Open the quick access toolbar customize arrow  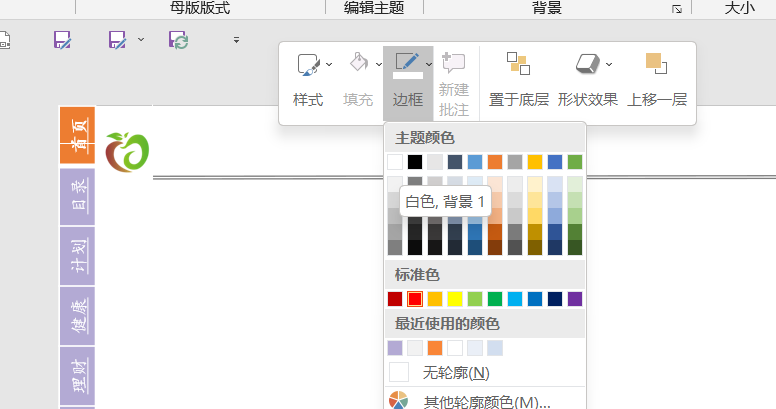237,40
